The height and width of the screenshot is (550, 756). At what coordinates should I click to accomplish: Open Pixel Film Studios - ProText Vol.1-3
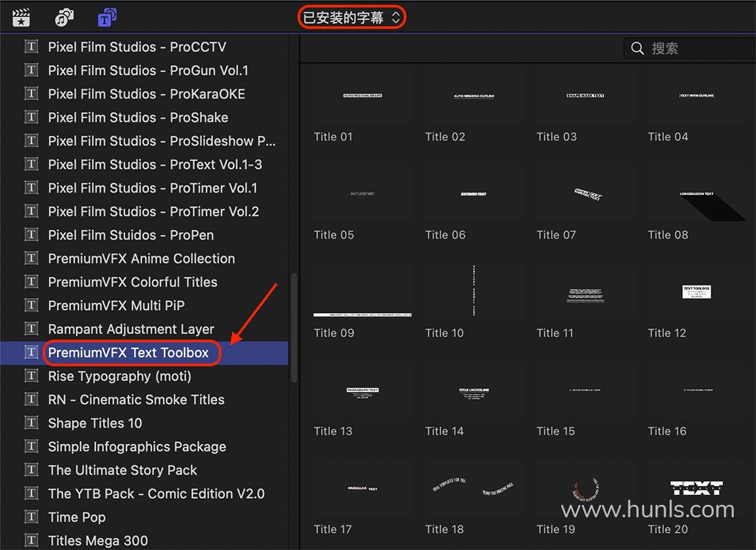145,165
